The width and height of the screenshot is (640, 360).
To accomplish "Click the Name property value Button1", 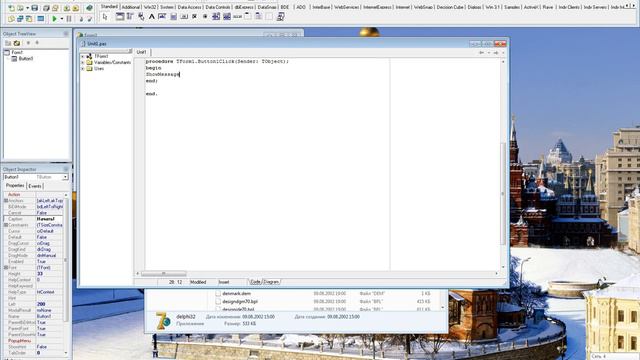I will [x=49, y=316].
